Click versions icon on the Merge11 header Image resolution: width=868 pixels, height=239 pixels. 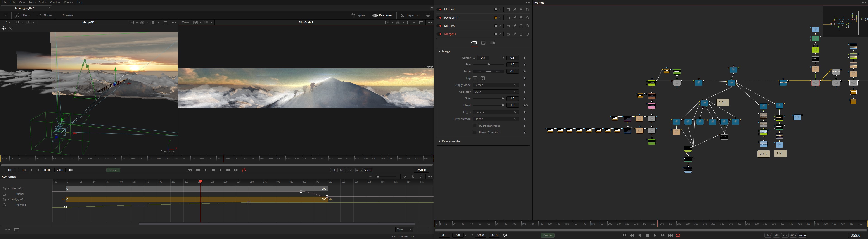[508, 34]
